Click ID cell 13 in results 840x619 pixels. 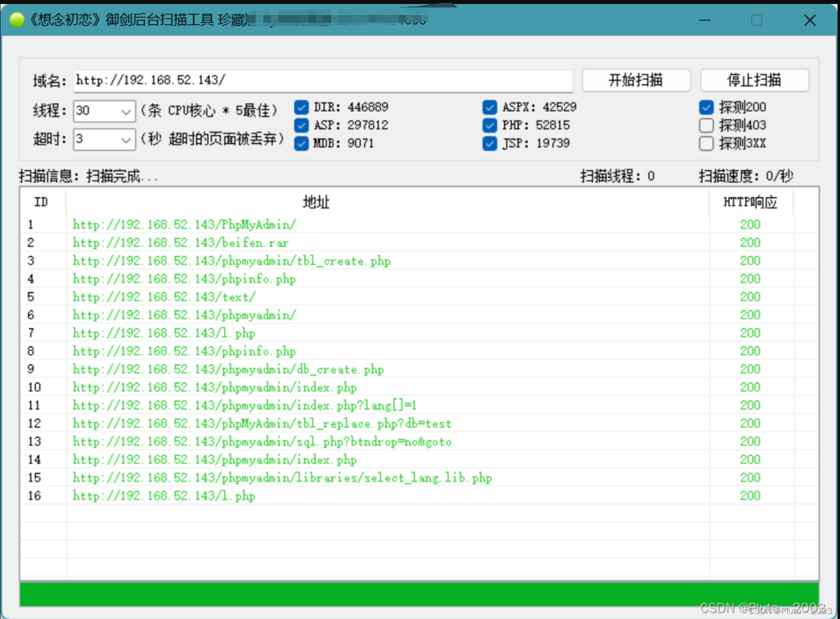[34, 441]
